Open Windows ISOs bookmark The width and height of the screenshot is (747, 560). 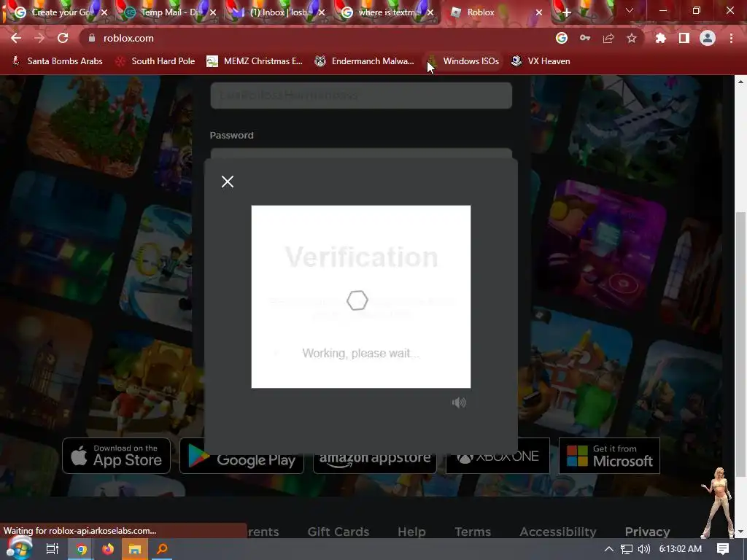pyautogui.click(x=463, y=61)
